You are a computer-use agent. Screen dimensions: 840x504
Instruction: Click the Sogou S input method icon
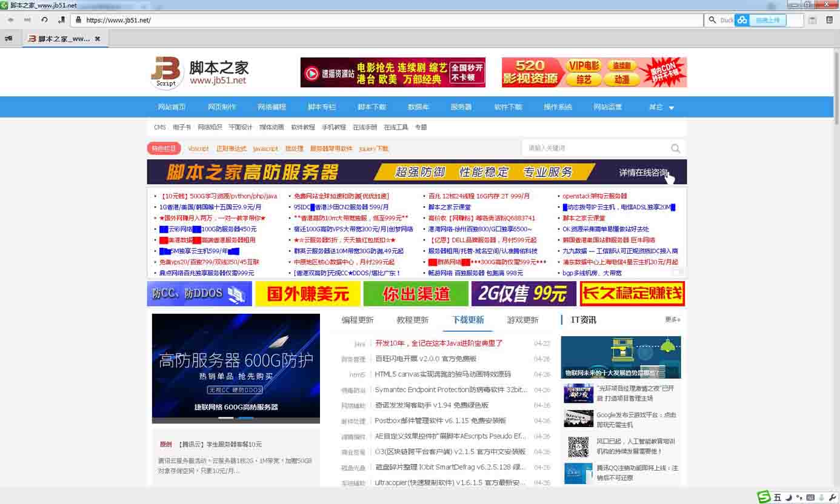click(764, 497)
